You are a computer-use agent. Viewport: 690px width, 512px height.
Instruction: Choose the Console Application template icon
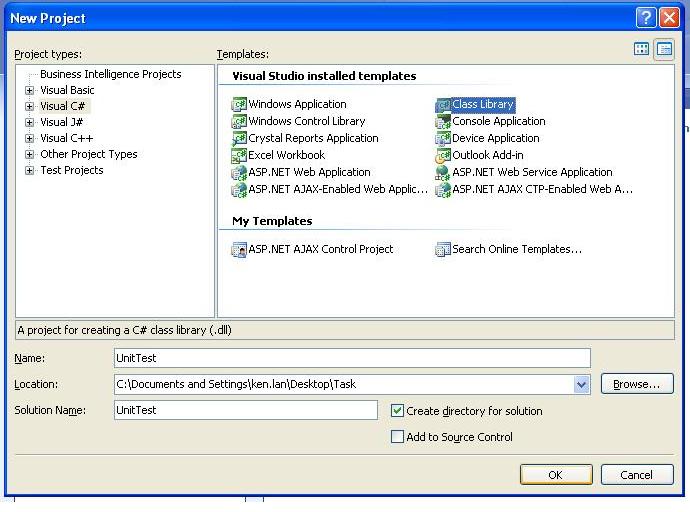(x=443, y=121)
